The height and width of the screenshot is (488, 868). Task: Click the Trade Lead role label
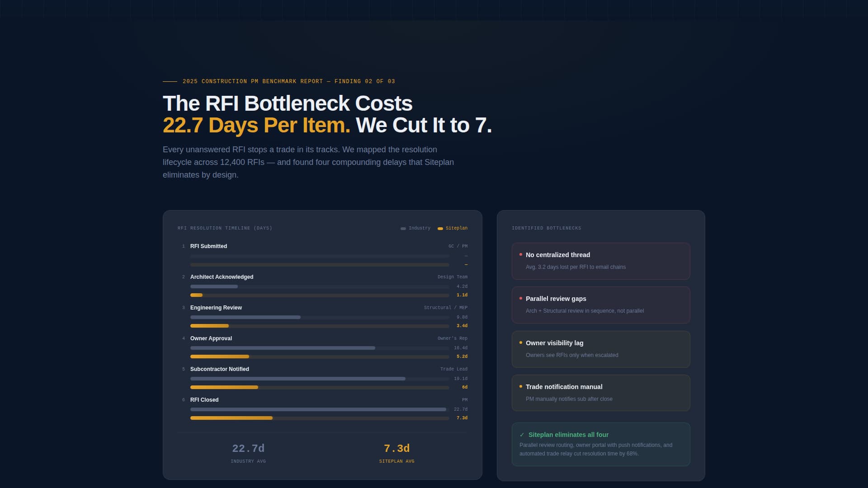[x=454, y=369]
